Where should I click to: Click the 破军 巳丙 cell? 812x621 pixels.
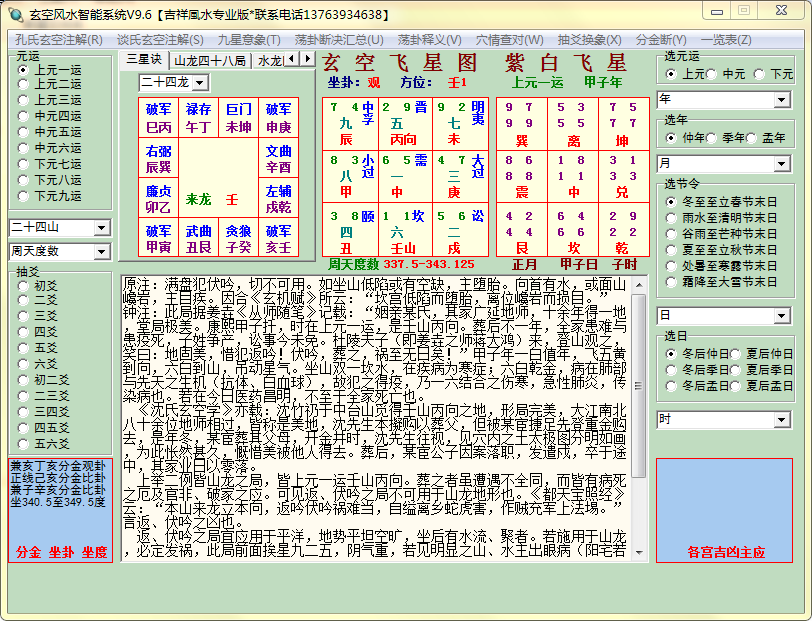tap(158, 118)
